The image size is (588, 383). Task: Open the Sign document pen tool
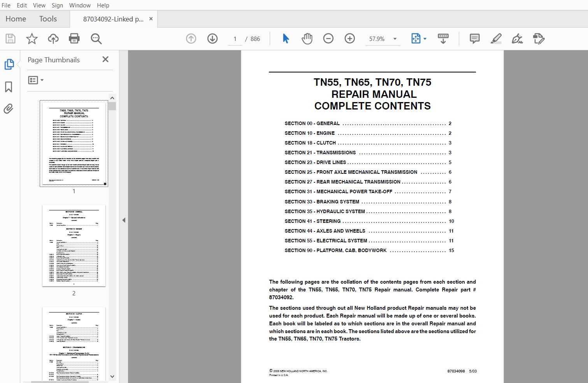tap(517, 39)
